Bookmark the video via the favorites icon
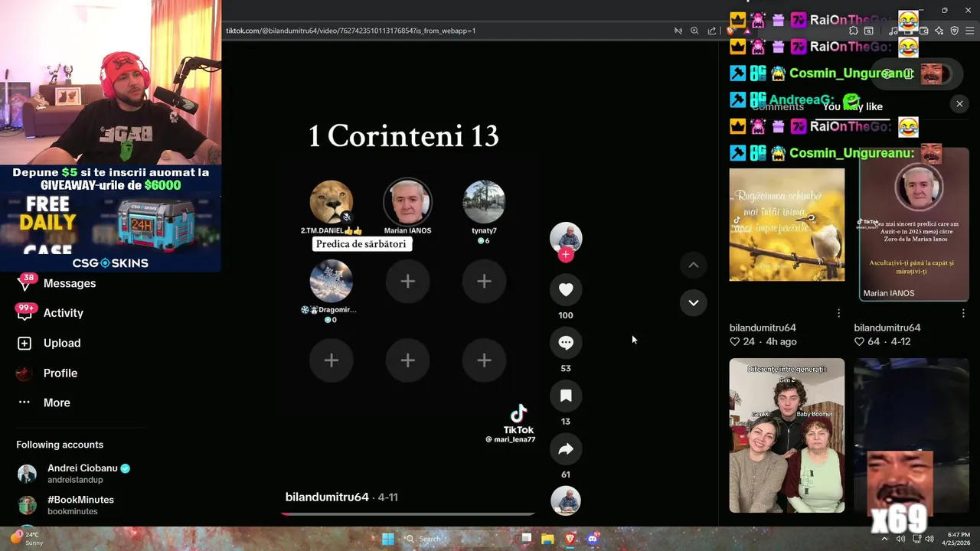Image resolution: width=980 pixels, height=551 pixels. pyautogui.click(x=566, y=396)
